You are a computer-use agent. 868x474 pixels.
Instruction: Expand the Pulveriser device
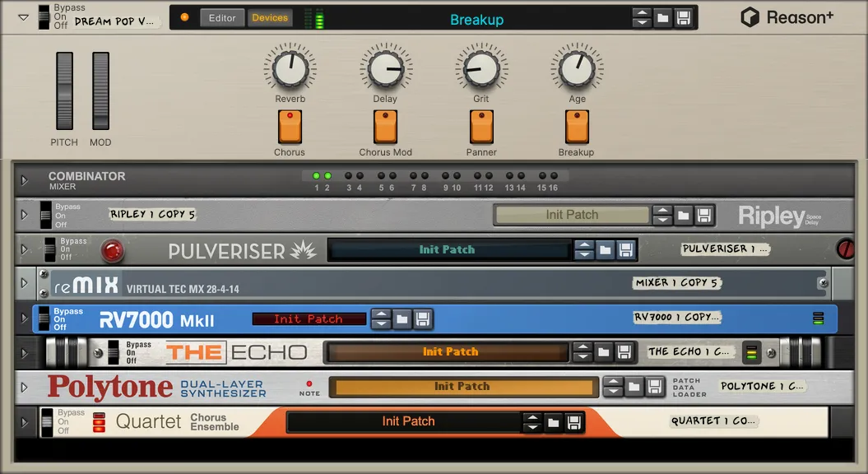(x=24, y=249)
